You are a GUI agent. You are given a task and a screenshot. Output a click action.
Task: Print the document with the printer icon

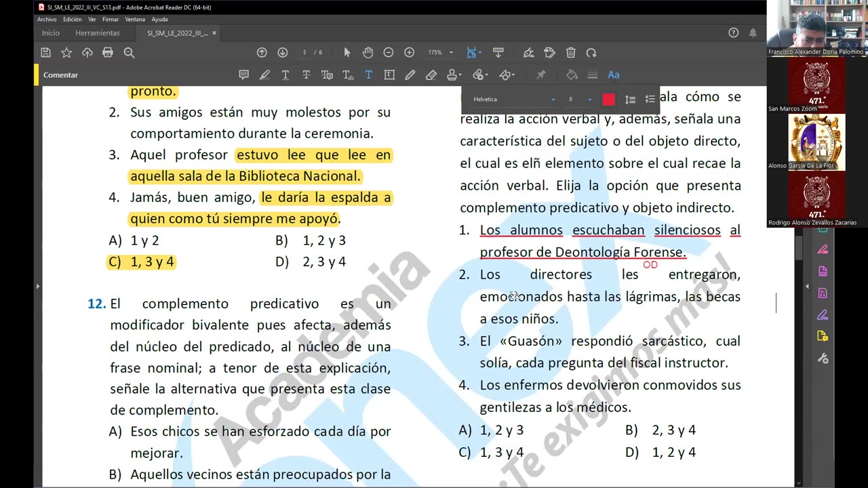tap(108, 53)
